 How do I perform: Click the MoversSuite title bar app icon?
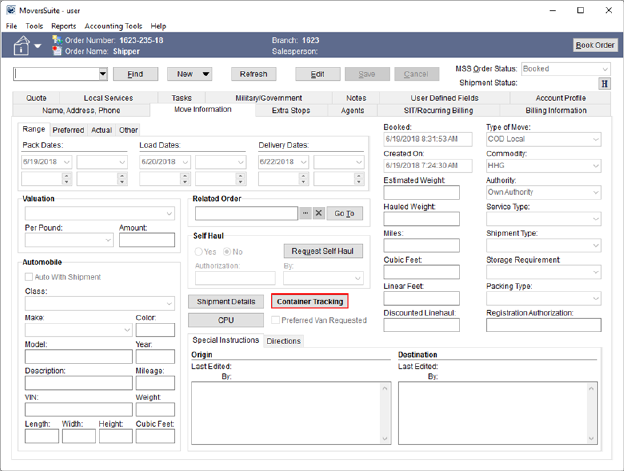(x=11, y=10)
